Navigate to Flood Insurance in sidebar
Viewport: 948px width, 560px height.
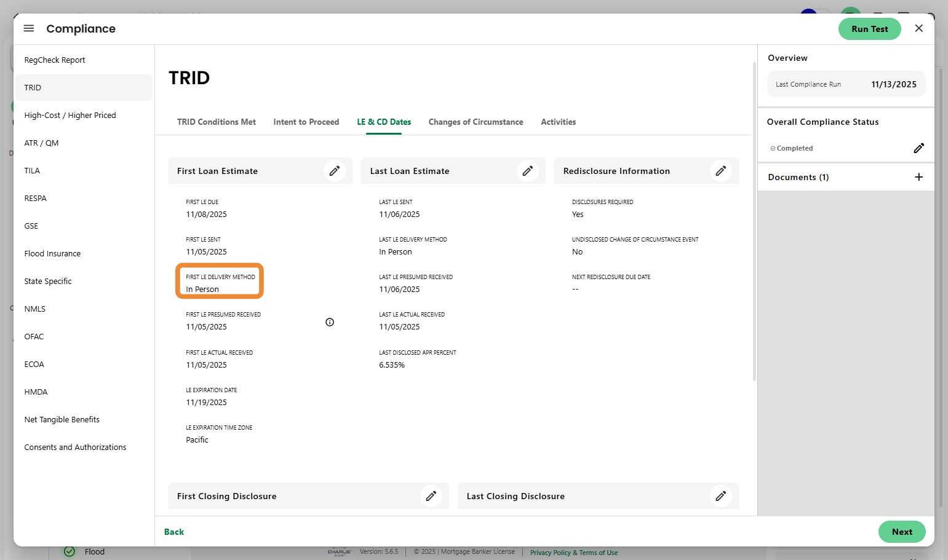[52, 253]
